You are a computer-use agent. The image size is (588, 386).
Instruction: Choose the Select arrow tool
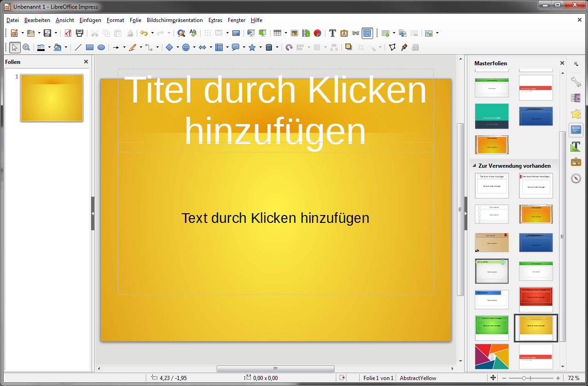[15, 47]
